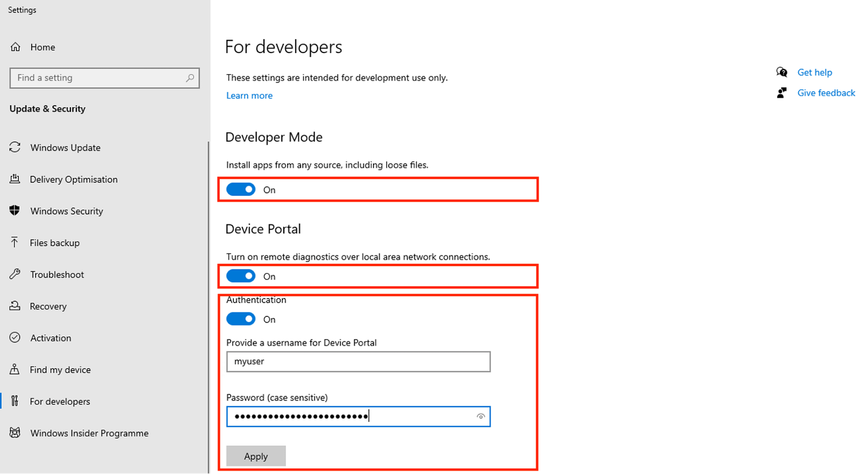Switch to the Windows Insider Programme page
Screen dimensions: 868x474
pyautogui.click(x=89, y=433)
